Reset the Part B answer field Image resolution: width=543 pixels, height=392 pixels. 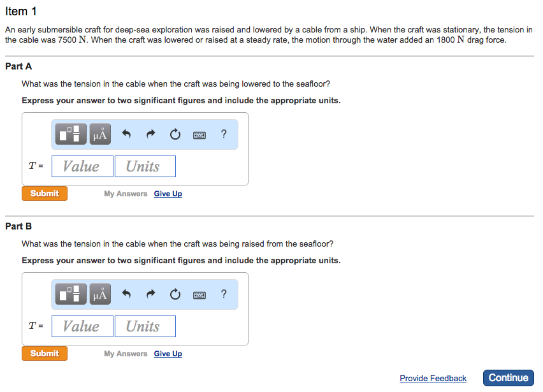(x=175, y=294)
